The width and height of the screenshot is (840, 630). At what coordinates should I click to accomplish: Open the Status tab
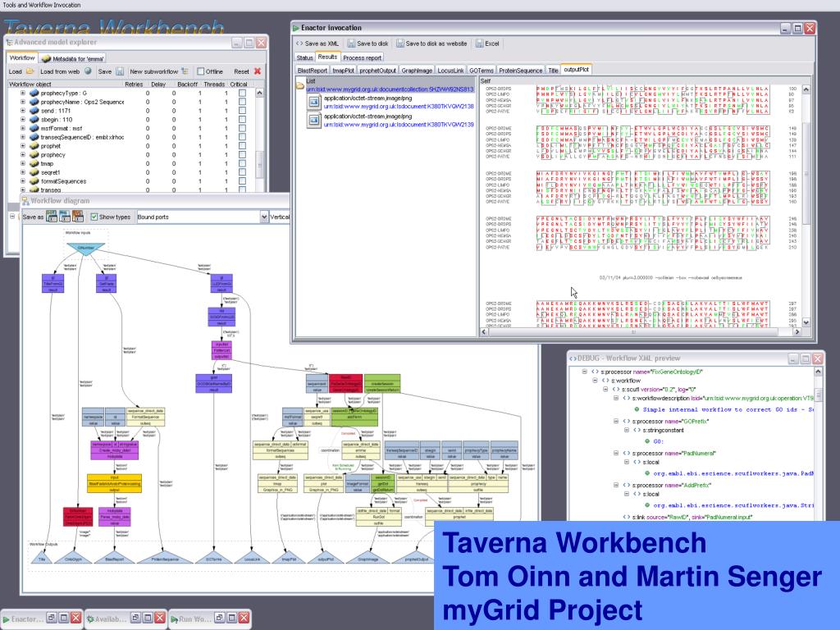tap(304, 58)
